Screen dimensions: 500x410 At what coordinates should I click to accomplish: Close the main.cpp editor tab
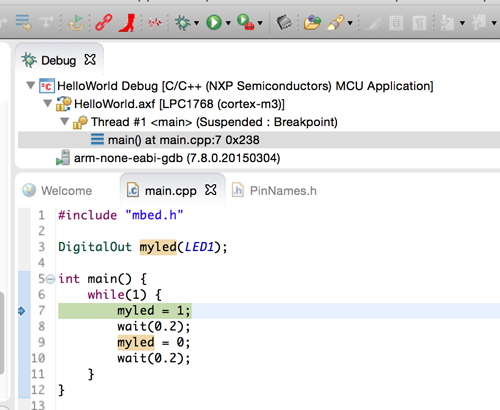click(211, 190)
